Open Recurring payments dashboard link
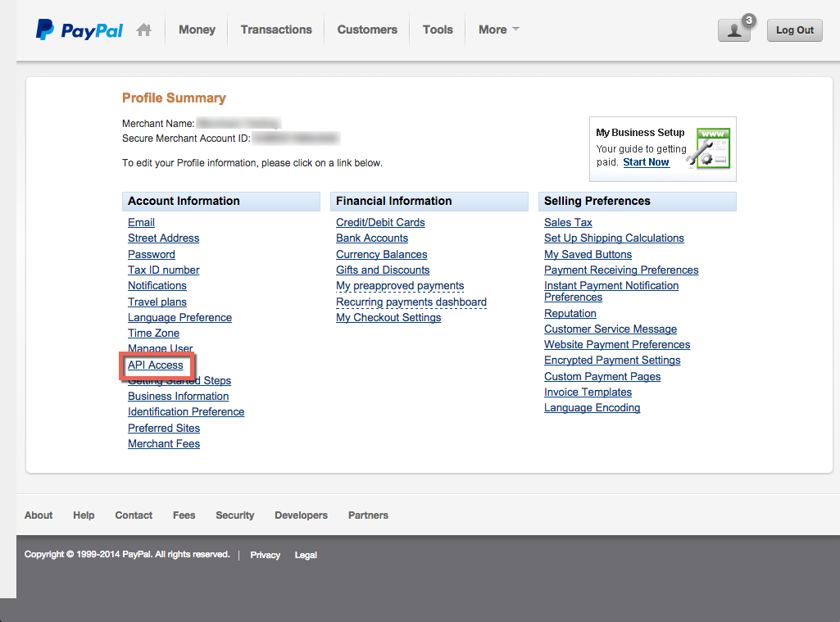The image size is (840, 622). tap(411, 302)
